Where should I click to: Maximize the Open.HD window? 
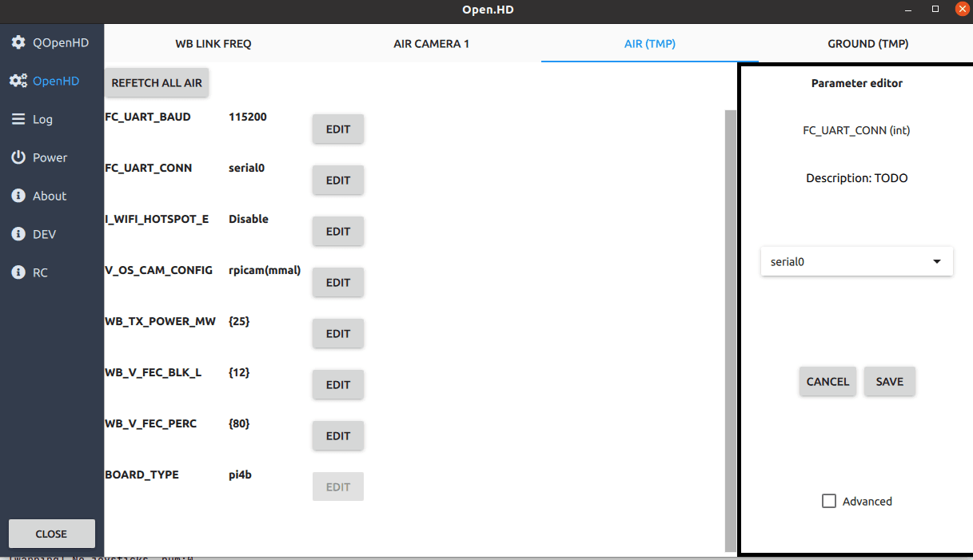coord(935,9)
